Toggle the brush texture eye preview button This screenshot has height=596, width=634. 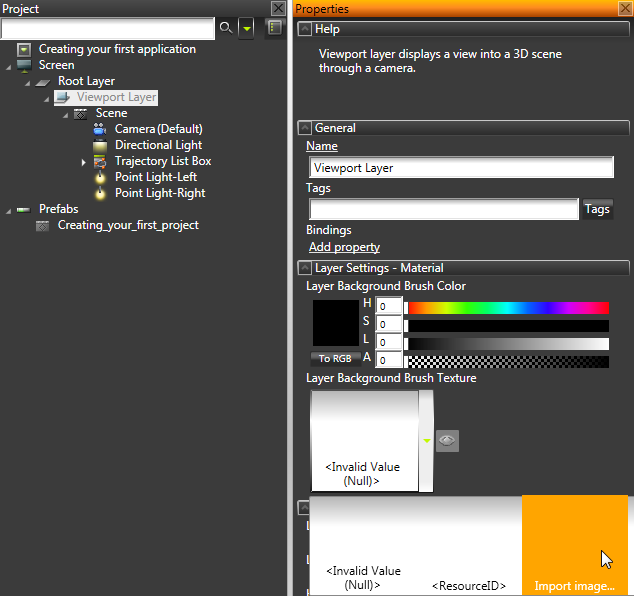(447, 440)
